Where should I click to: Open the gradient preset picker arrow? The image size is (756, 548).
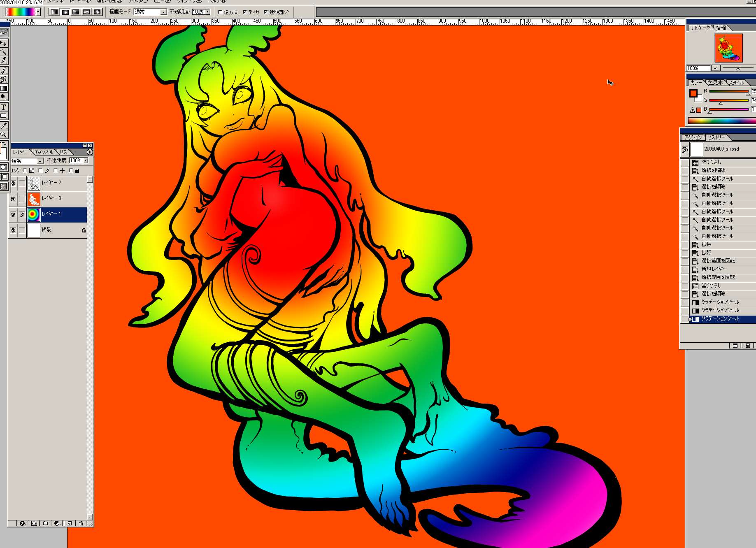38,12
